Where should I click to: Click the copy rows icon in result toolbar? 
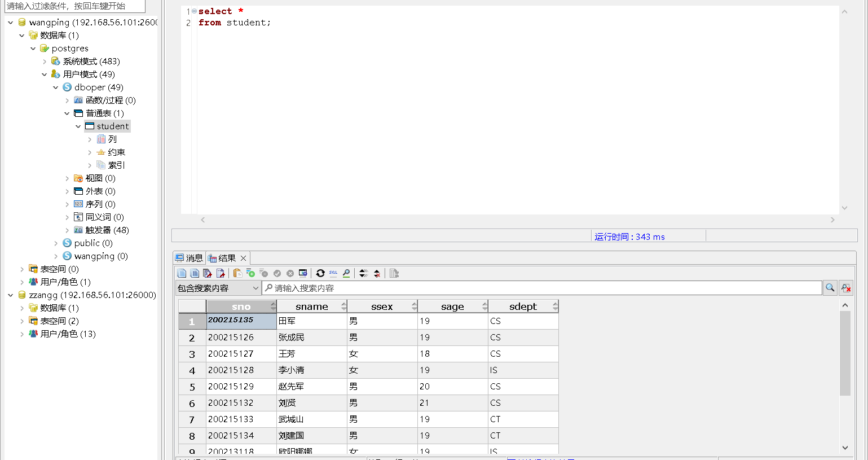pyautogui.click(x=182, y=273)
